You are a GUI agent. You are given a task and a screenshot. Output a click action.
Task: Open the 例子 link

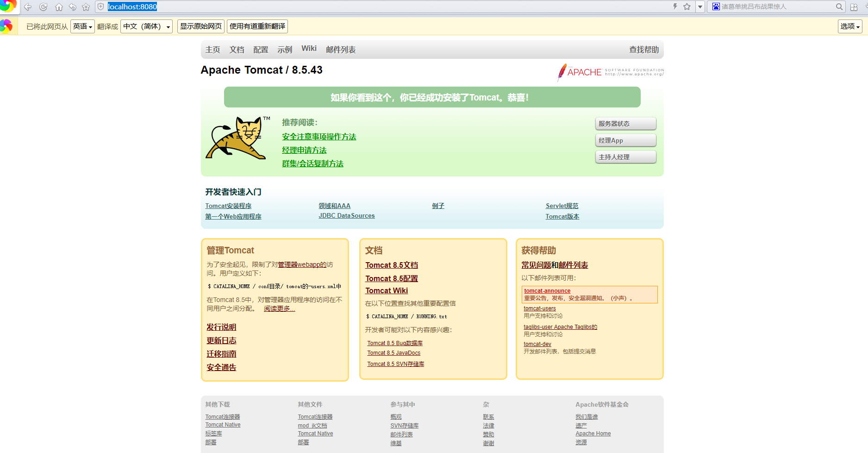click(438, 206)
